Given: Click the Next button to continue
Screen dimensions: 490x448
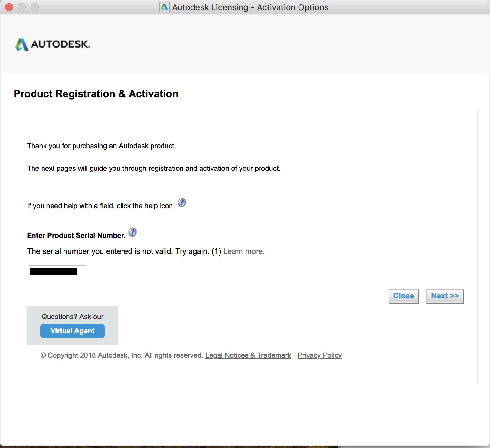Looking at the screenshot, I should pos(445,296).
